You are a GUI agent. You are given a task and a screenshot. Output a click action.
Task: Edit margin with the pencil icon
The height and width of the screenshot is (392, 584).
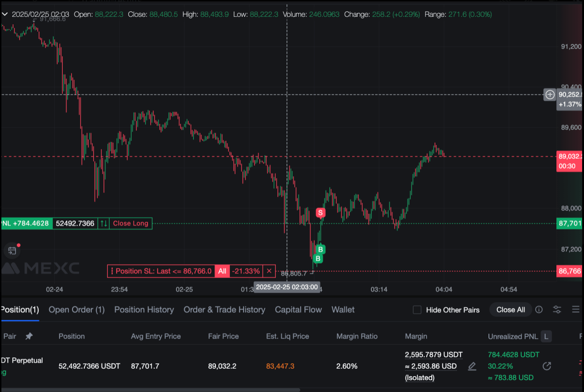point(472,366)
